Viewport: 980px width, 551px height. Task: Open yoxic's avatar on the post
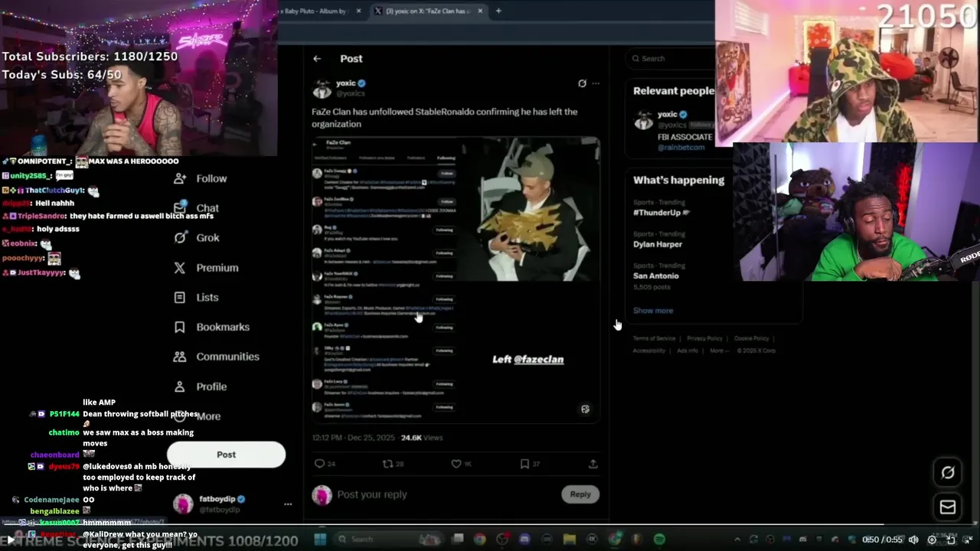[x=322, y=88]
